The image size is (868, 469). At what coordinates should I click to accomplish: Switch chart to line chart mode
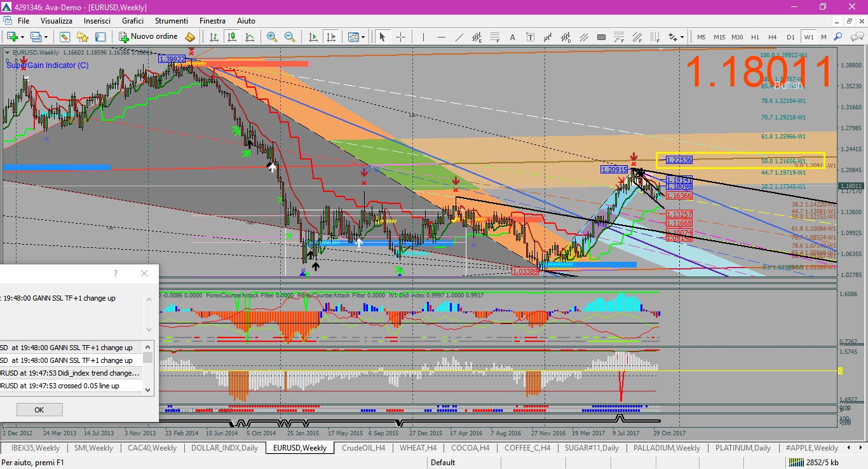[250, 37]
